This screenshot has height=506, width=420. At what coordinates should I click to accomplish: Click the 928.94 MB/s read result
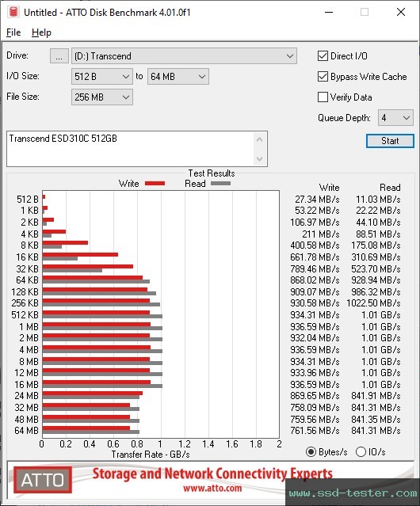pos(376,280)
